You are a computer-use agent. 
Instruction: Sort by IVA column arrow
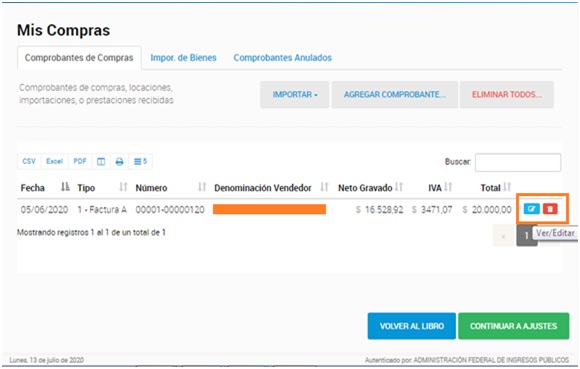(x=448, y=187)
